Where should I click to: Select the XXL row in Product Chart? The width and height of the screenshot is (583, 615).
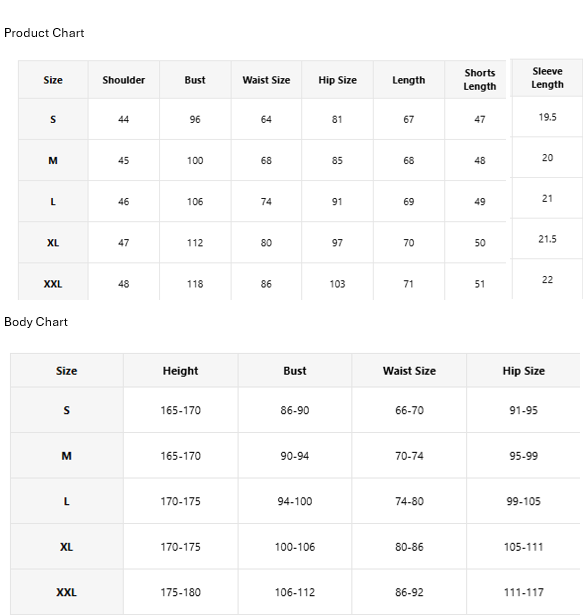(x=262, y=283)
